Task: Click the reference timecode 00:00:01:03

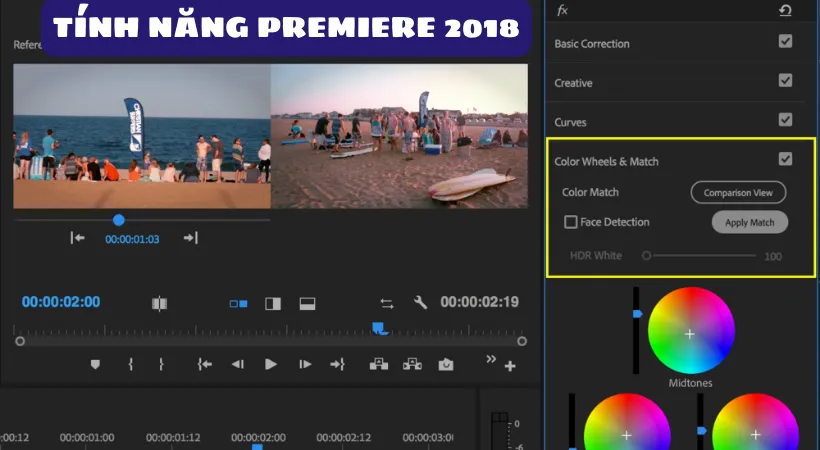Action: coord(132,239)
